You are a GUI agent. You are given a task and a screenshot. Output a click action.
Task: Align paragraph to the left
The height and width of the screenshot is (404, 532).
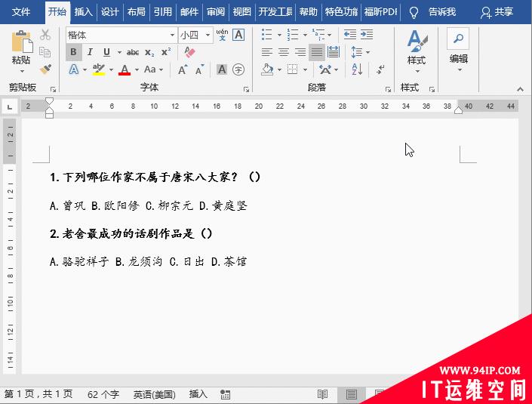click(x=267, y=52)
